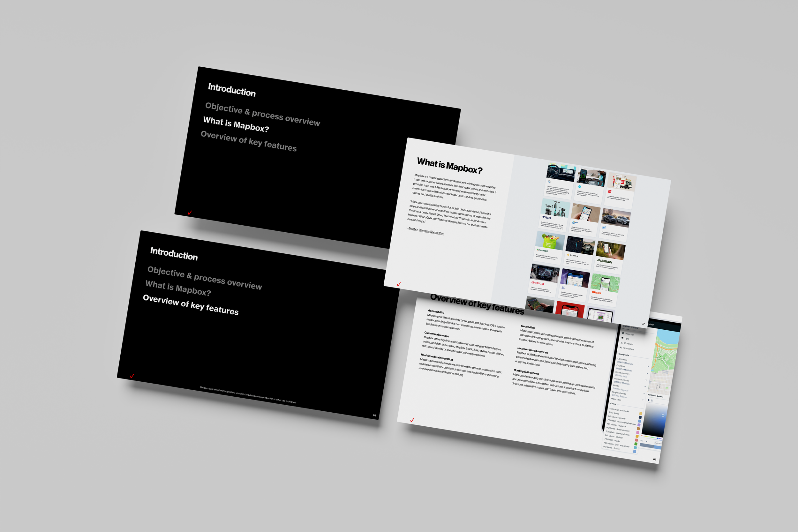Screen dimensions: 798x532
Task: Click the Toyota logo on card
Action: tap(538, 283)
